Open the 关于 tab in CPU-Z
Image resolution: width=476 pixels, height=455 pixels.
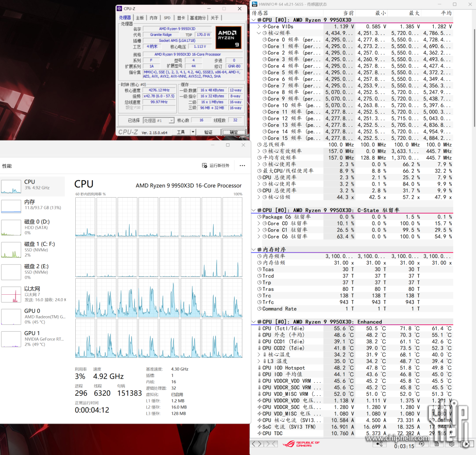point(215,18)
